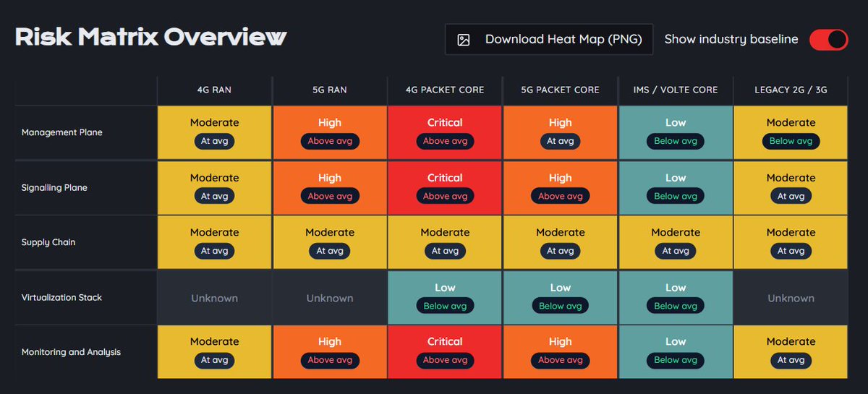
Task: Select Monitoring and Analysis 5G RAN High cell
Action: point(330,352)
